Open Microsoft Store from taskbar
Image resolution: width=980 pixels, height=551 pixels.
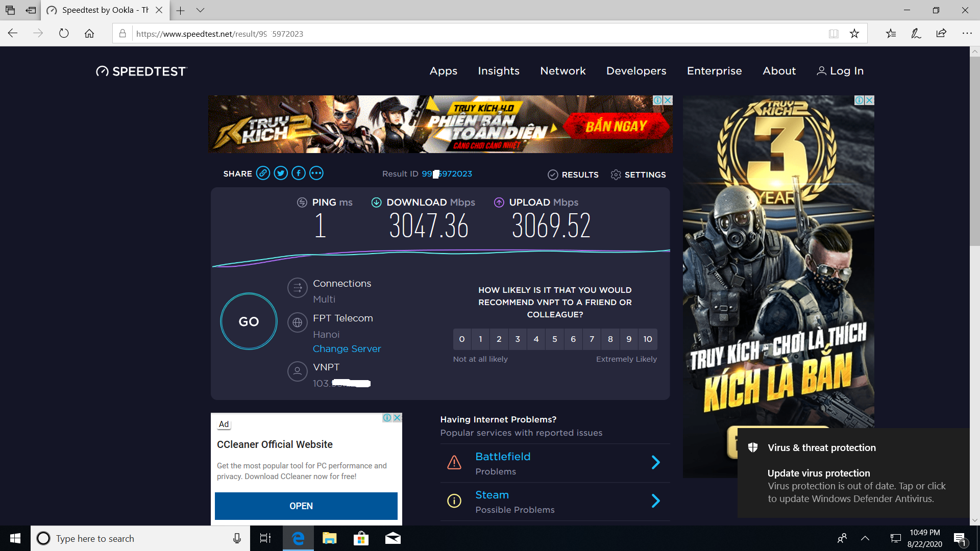[x=361, y=538]
